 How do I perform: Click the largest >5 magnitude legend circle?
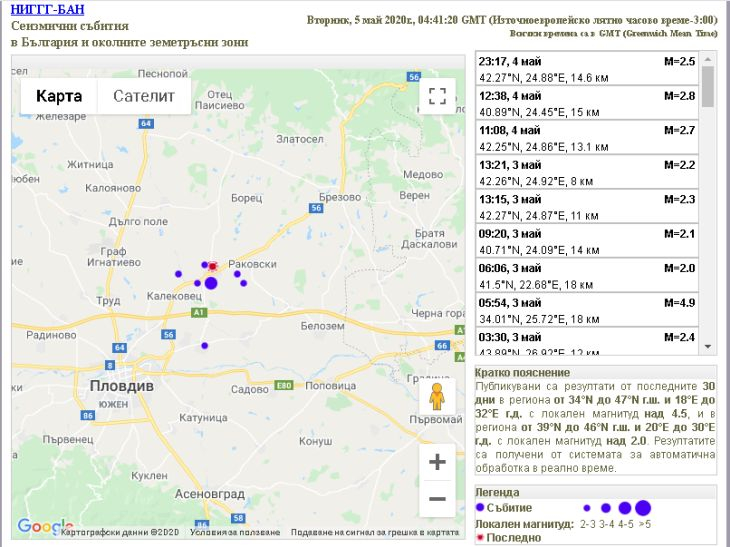(643, 508)
